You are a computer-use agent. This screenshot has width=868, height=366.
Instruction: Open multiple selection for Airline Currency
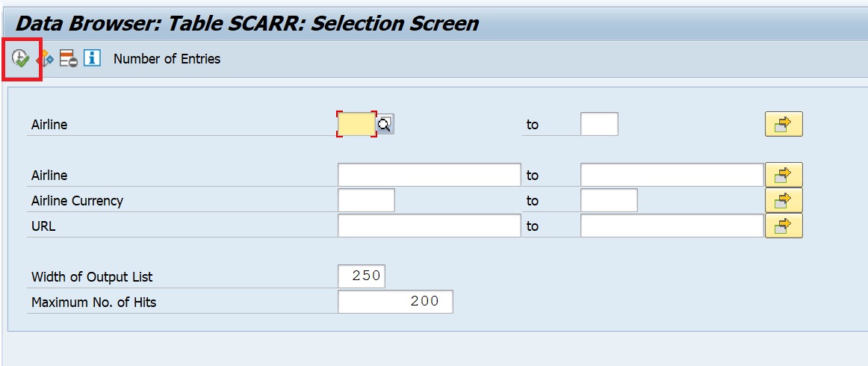click(x=784, y=200)
